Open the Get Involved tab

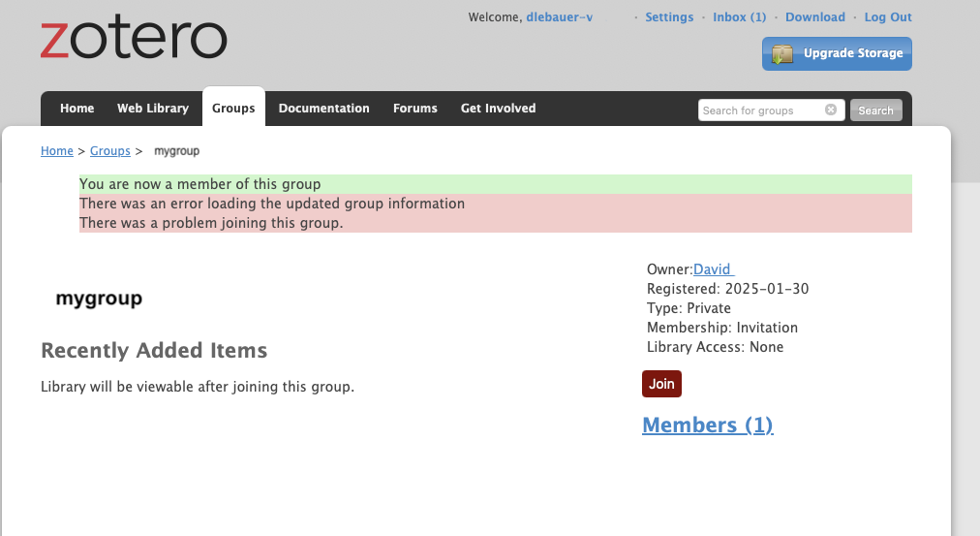[x=498, y=109]
